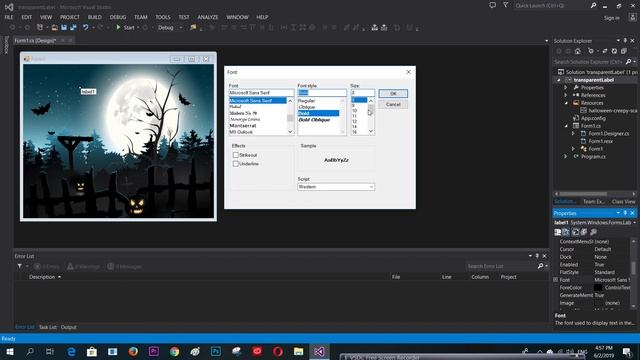Image resolution: width=640 pixels, height=360 pixels.
Task: Open the BUILD menu
Action: pos(95,17)
